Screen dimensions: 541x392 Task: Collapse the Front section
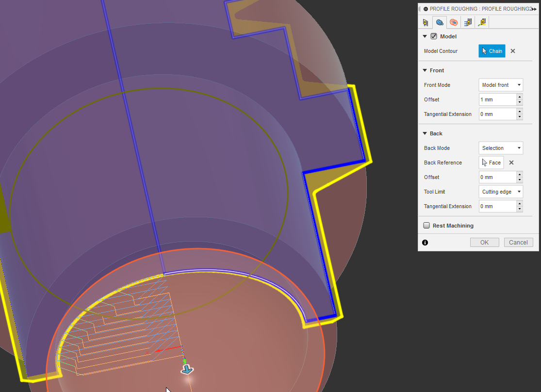tap(425, 70)
